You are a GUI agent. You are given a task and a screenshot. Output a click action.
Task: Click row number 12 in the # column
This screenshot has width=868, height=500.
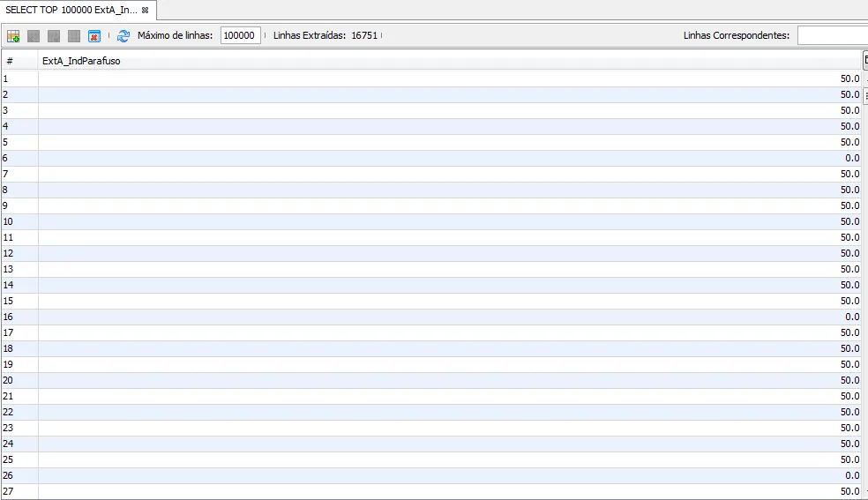click(8, 253)
